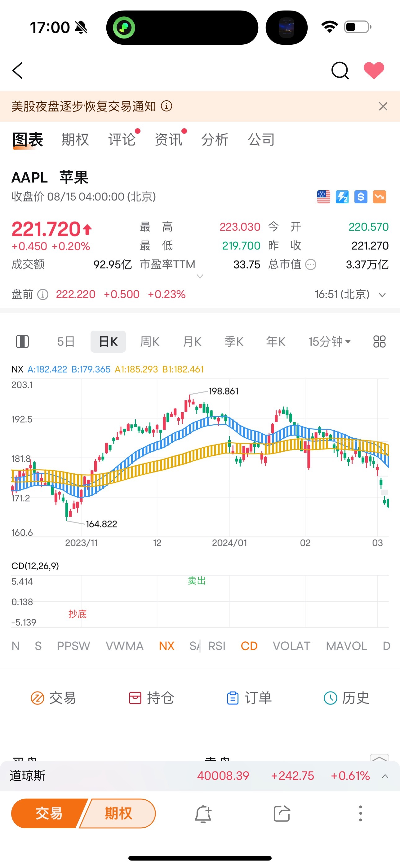Viewport: 400px width, 868px height.
Task: Tap the orange 交易 button
Action: point(49,813)
